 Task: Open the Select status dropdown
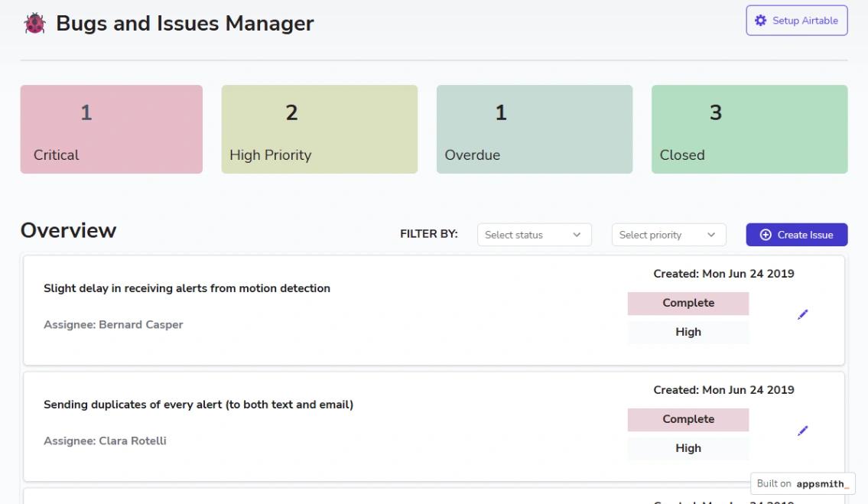pos(535,235)
